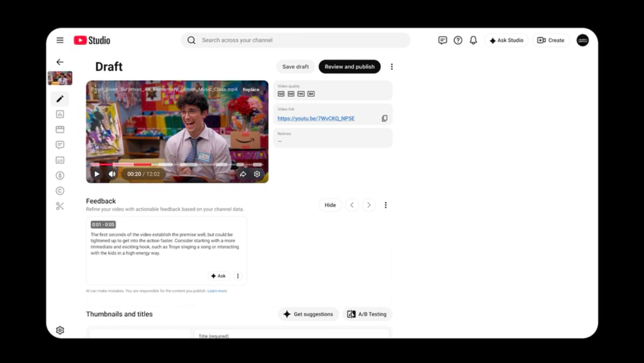Open the Settings gear at sidebar bottom
Screen dimensions: 644x363
[60, 330]
